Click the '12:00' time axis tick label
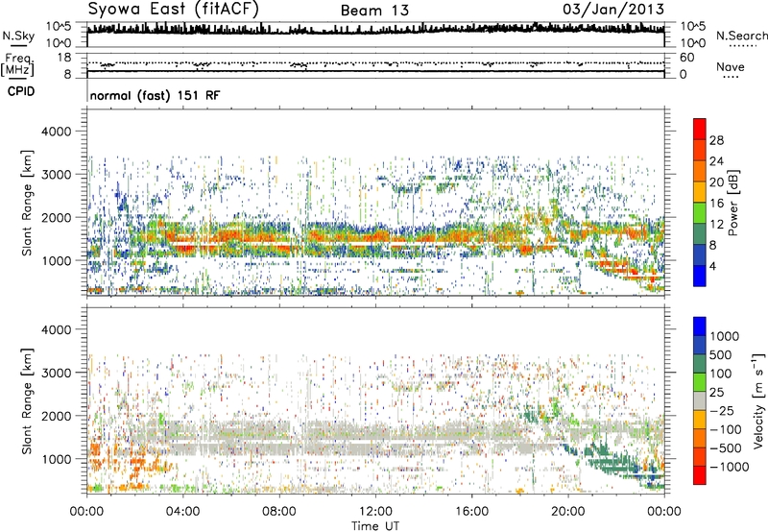This screenshot has width=768, height=532. (375, 512)
